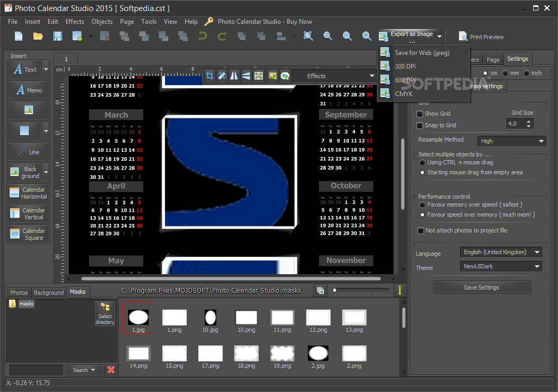Insert a Calendar Vertical

click(x=29, y=213)
